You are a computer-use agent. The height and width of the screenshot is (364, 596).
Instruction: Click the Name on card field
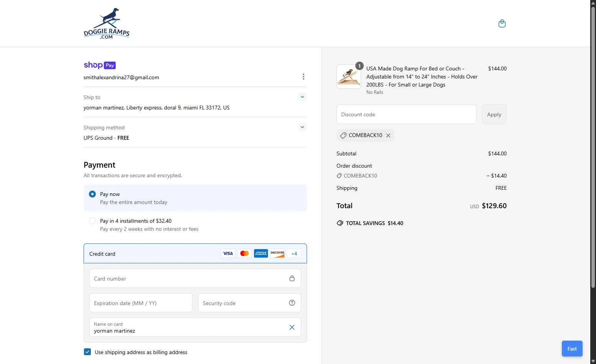[x=195, y=327]
